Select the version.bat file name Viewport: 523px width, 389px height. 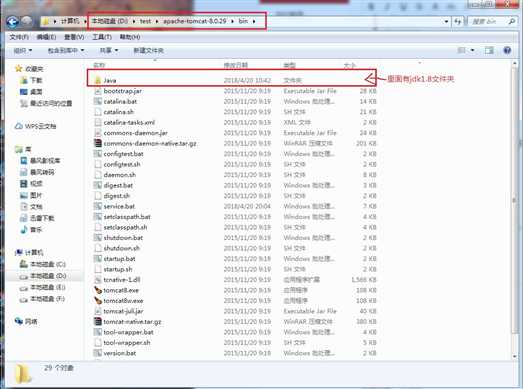tap(120, 353)
